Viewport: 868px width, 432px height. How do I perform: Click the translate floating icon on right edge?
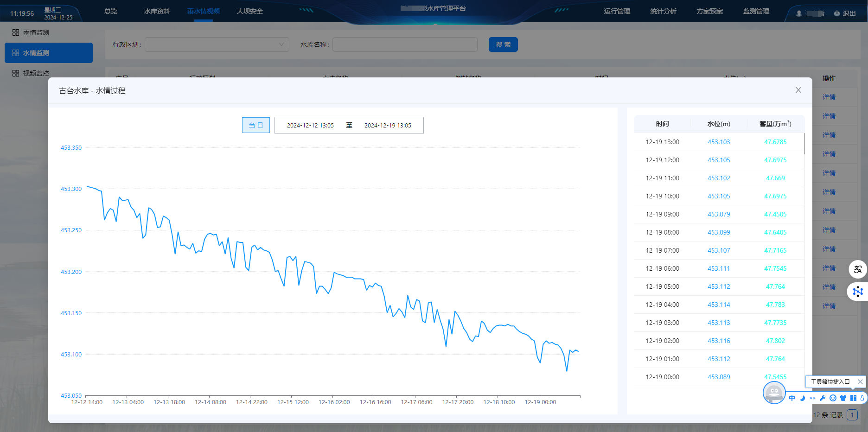click(858, 269)
